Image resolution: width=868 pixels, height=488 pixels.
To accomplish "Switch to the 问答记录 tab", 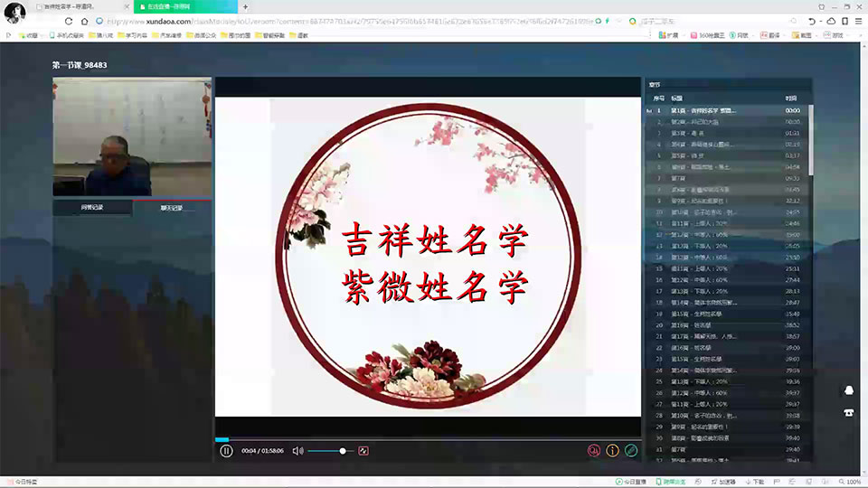I will [x=92, y=208].
